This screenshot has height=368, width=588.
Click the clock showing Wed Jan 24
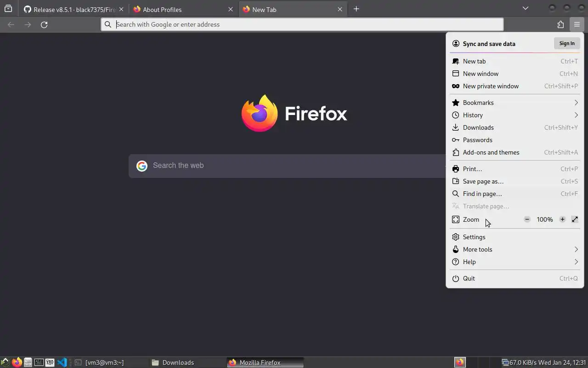tap(562, 362)
